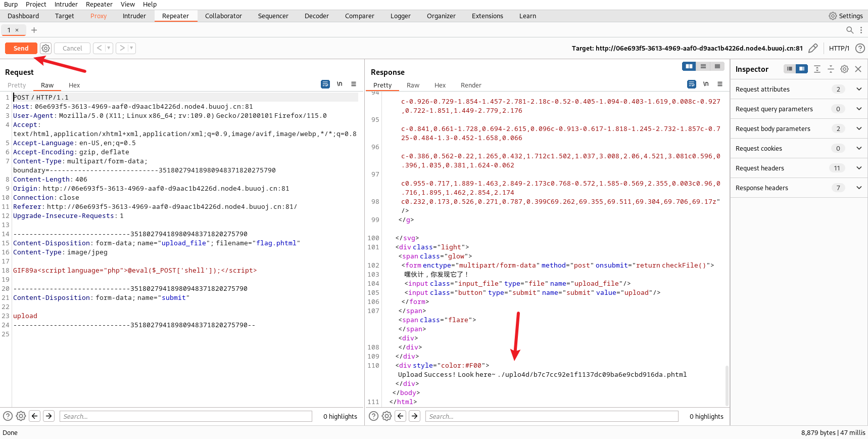868x439 pixels.
Task: Jump to next request search match
Action: click(49, 416)
